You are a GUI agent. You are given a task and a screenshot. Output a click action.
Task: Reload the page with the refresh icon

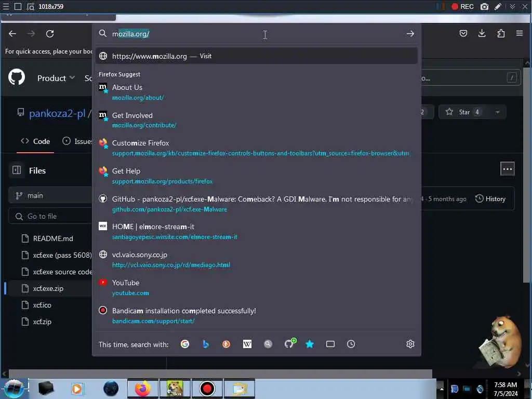pyautogui.click(x=50, y=34)
